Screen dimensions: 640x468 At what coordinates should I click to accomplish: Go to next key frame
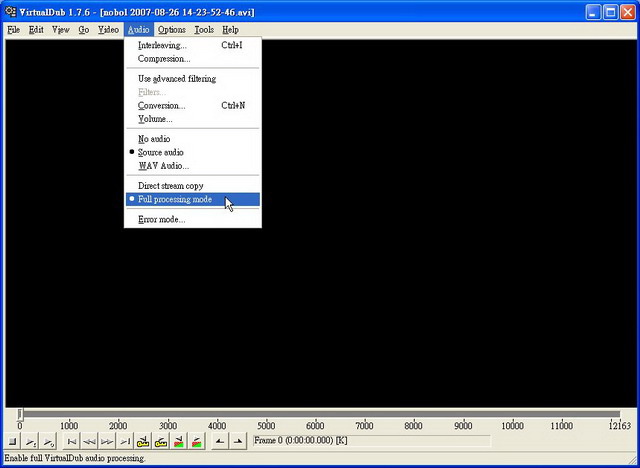[x=161, y=441]
